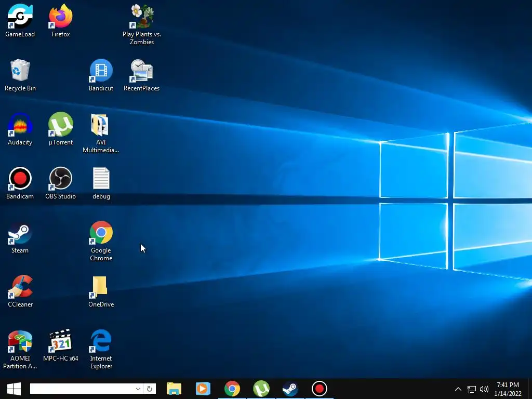This screenshot has width=532, height=399.
Task: Select the OneDrive folder shortcut
Action: point(101,291)
